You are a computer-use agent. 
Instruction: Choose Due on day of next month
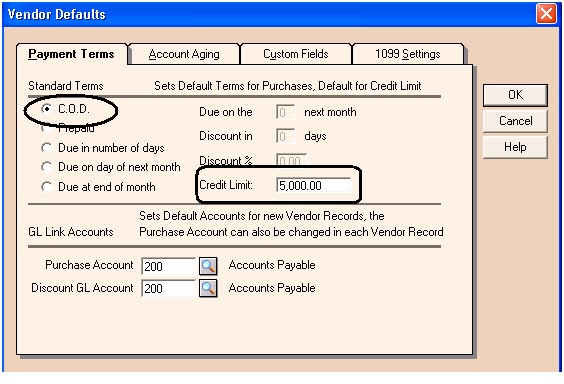[x=46, y=167]
